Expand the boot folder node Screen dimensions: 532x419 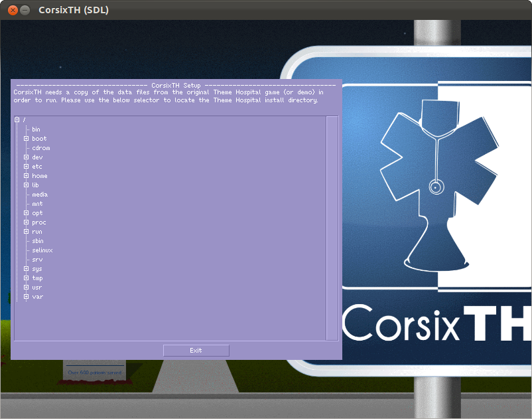pyautogui.click(x=26, y=139)
